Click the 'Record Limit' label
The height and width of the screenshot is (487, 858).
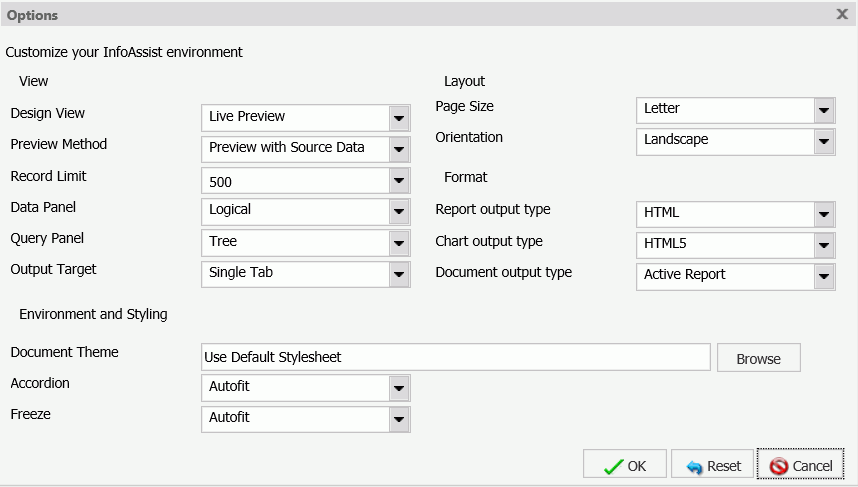click(48, 176)
